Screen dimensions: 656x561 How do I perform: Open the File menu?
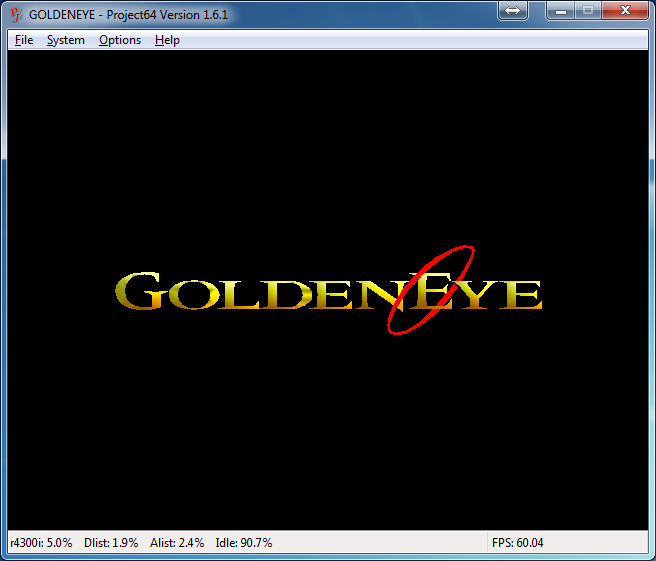pos(24,40)
